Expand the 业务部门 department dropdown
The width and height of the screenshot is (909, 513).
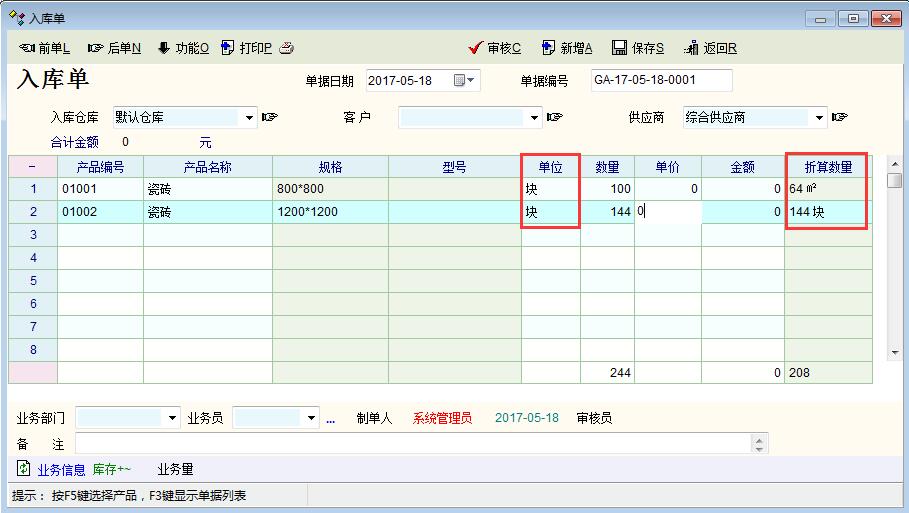173,418
